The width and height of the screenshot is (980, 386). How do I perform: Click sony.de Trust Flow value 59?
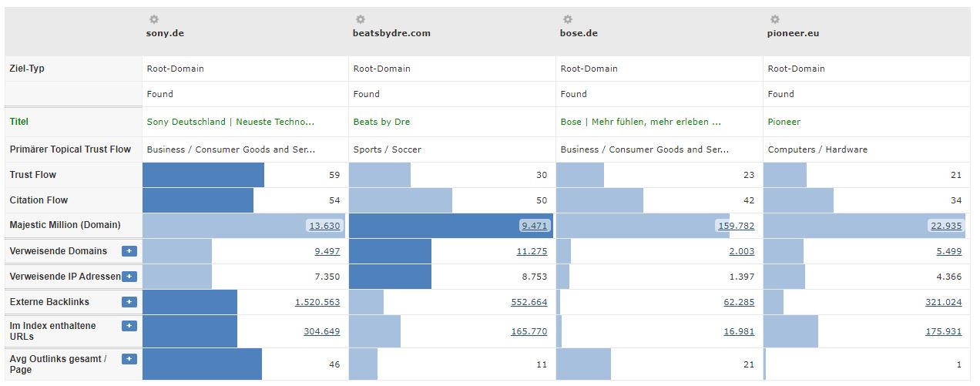point(334,175)
